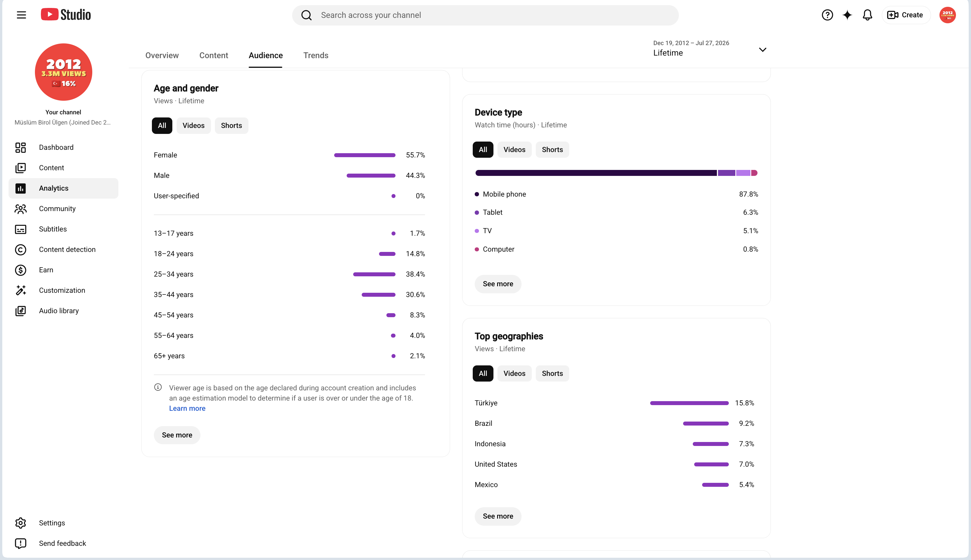Select Videos filter in Age and gender
This screenshot has width=971, height=560.
pyautogui.click(x=194, y=125)
